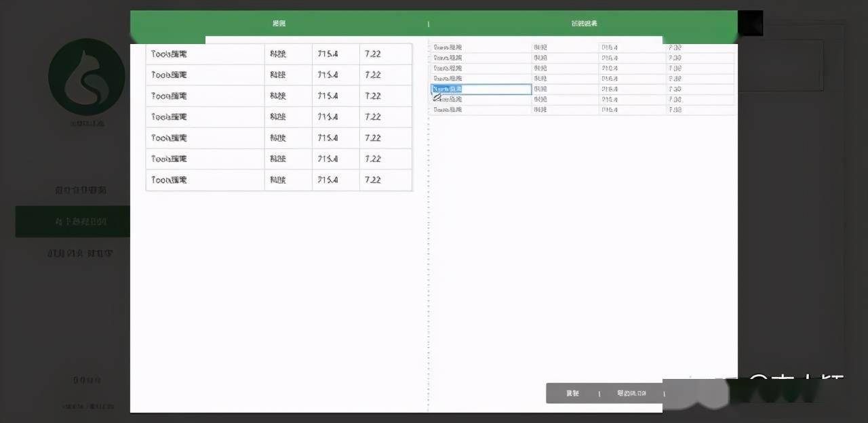
Task: Click the fourth row name in left table
Action: (169, 117)
